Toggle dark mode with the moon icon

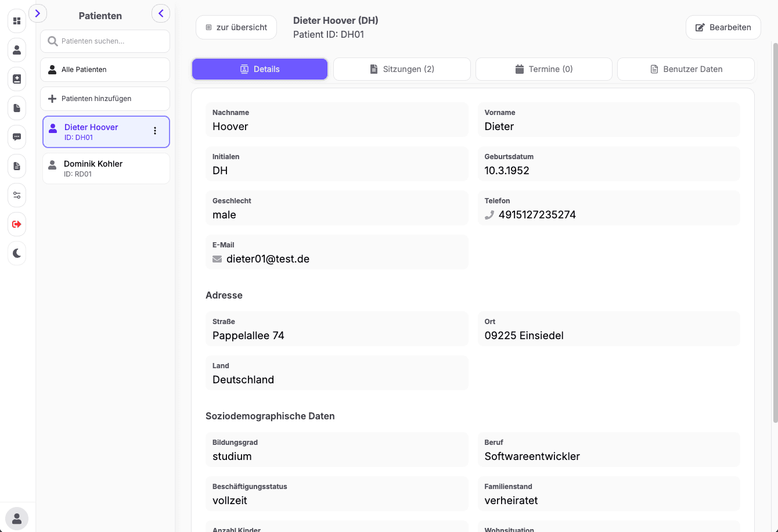tap(17, 253)
